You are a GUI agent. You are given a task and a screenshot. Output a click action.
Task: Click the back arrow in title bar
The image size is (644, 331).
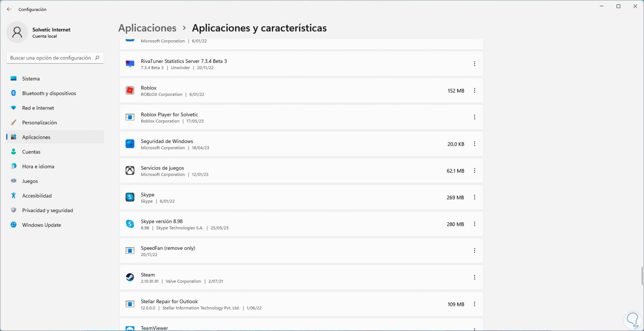9,9
